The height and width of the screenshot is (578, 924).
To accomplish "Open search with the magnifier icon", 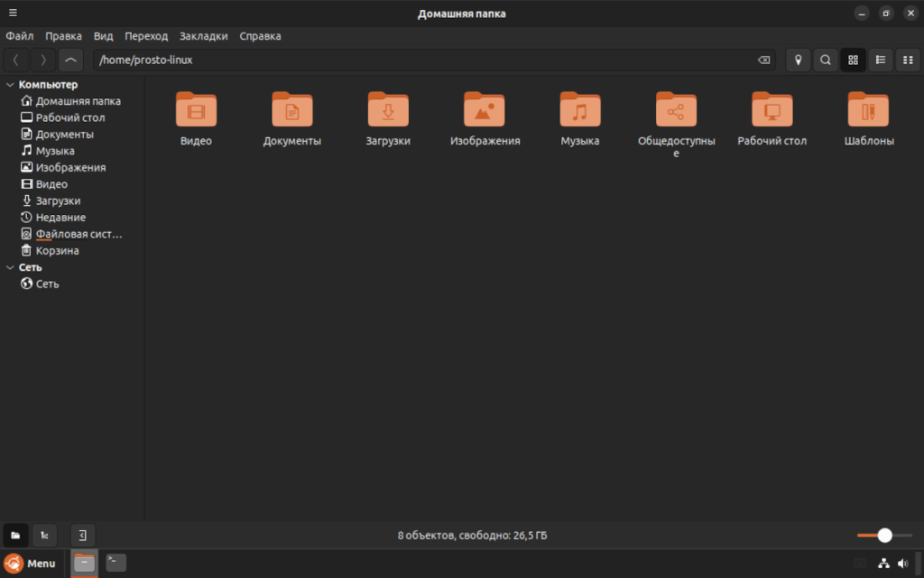I will (826, 60).
